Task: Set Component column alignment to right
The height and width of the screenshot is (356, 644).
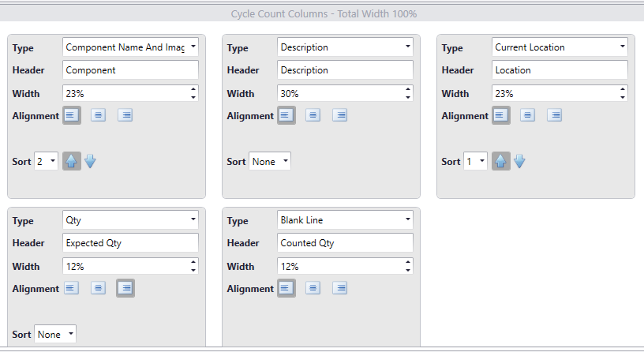Action: point(125,115)
